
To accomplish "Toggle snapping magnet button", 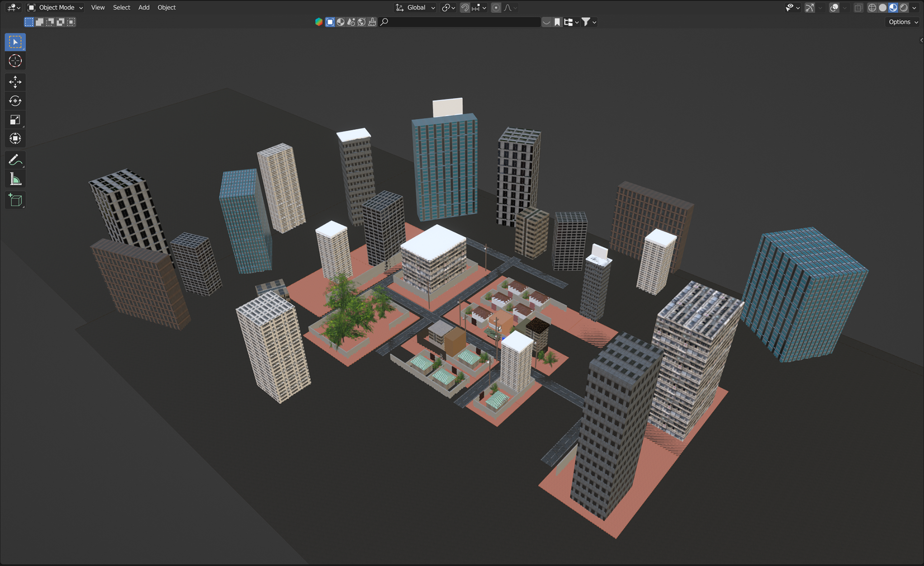I will 465,8.
